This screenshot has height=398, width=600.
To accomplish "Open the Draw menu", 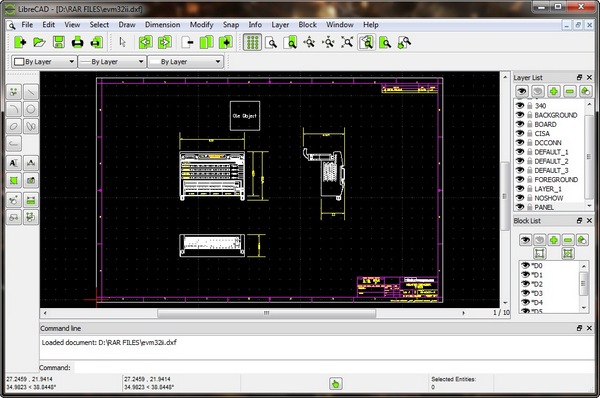I will 127,25.
